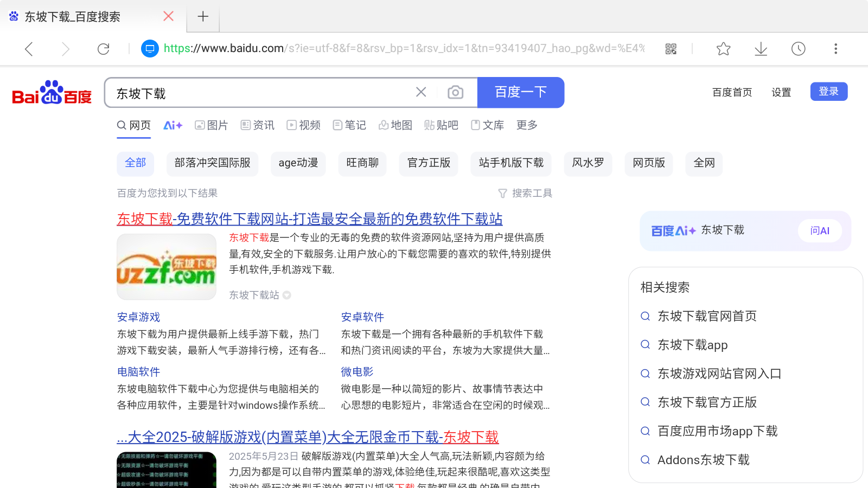This screenshot has height=488, width=868.
Task: Select the age动漫 filter chip
Action: 298,163
